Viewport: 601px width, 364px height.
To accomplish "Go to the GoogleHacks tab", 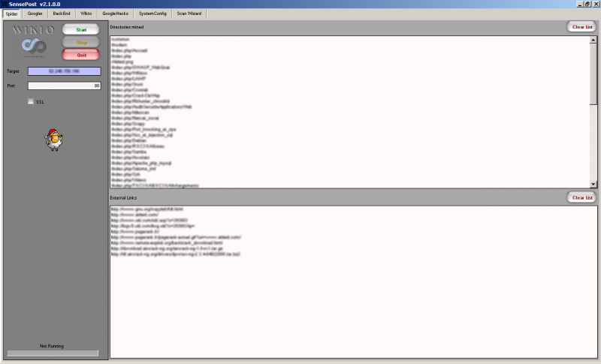I will 116,14.
